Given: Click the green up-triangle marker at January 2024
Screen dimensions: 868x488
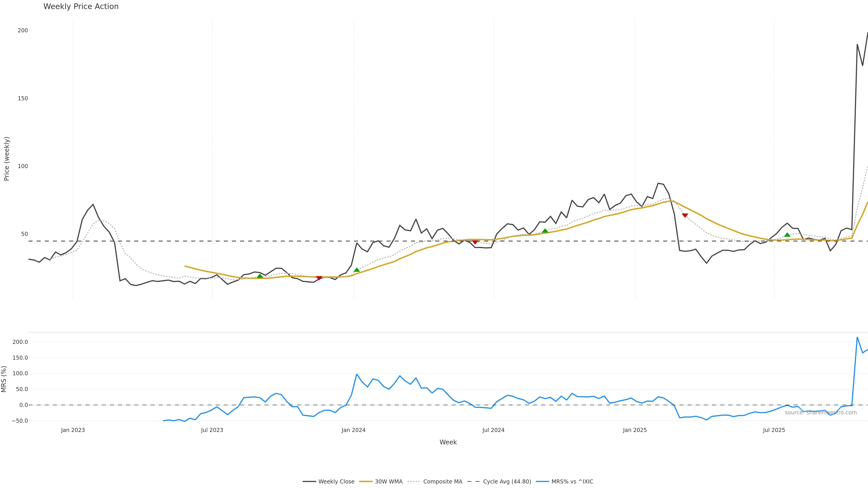Looking at the screenshot, I should [356, 270].
